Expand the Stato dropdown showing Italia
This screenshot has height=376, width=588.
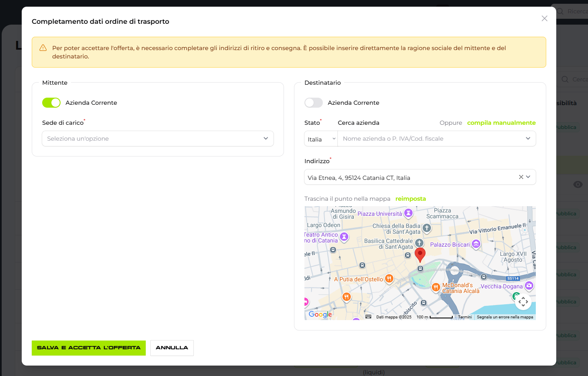321,139
